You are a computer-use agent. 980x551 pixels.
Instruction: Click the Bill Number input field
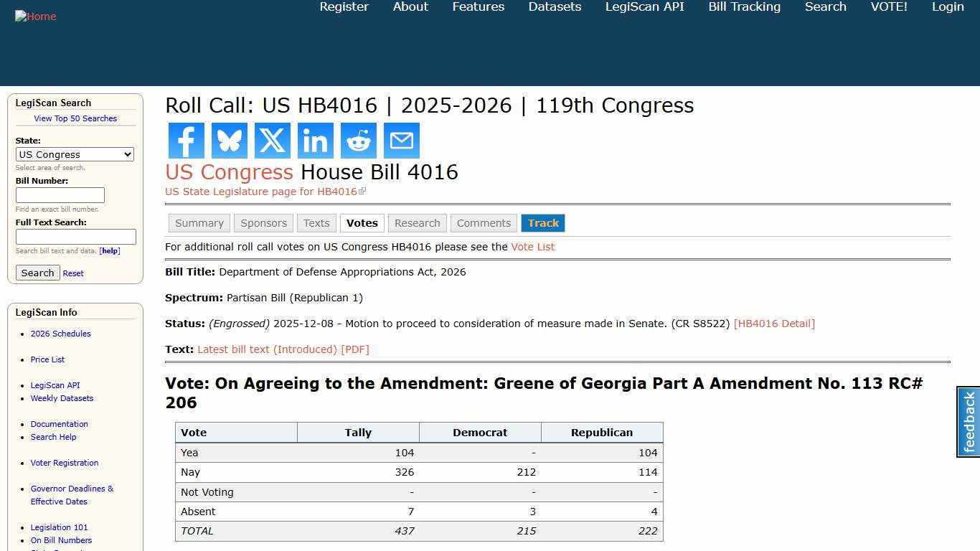pos(60,194)
